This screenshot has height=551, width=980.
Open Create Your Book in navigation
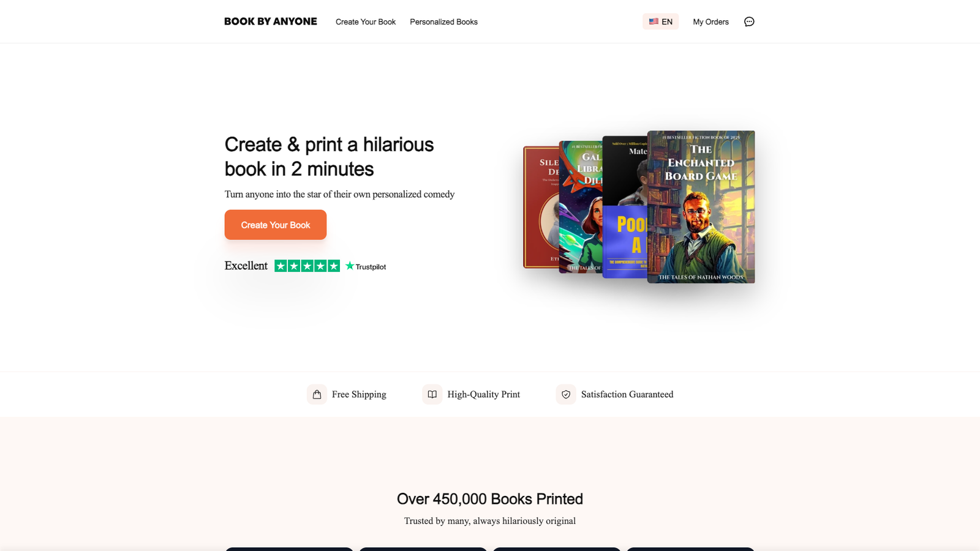pos(366,21)
